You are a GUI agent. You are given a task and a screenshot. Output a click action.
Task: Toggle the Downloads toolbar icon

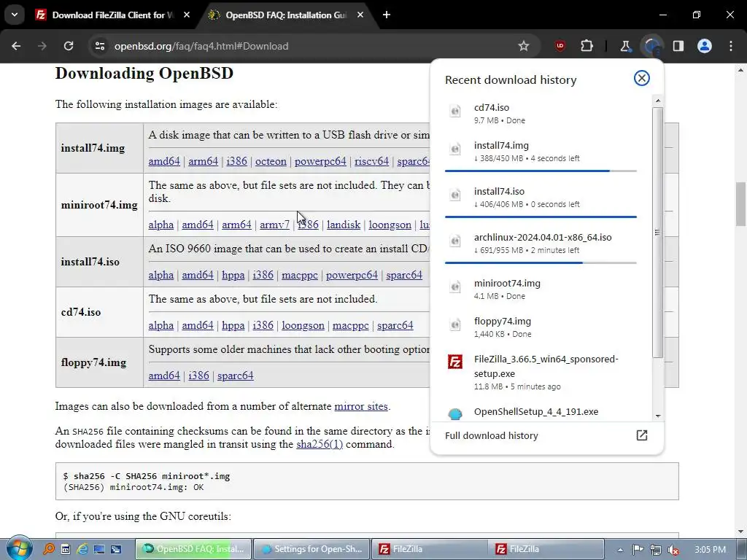pos(651,46)
